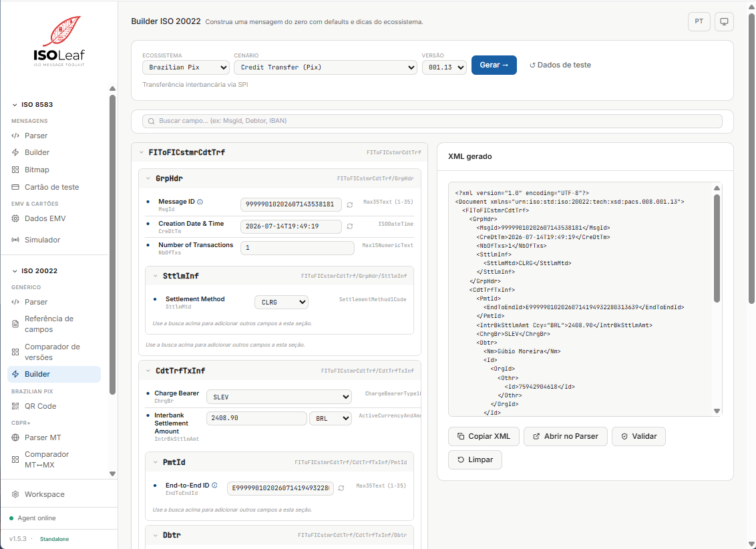Click the Limpar button
The width and height of the screenshot is (756, 549).
(x=475, y=460)
